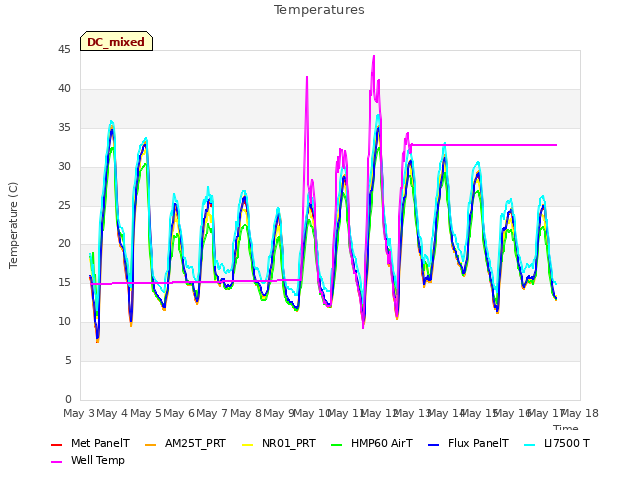Toggle the HMP60 AirT legend entry
The width and height of the screenshot is (640, 480).
tap(372, 444)
